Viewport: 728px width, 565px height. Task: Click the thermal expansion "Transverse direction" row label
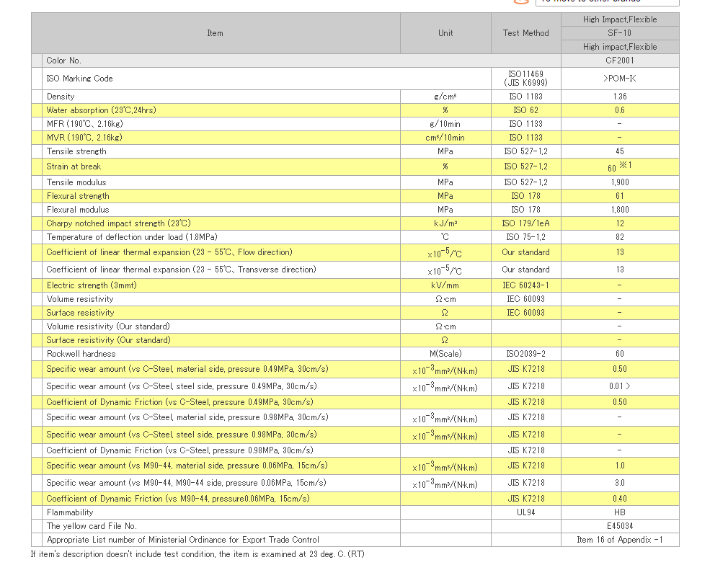[x=181, y=270]
